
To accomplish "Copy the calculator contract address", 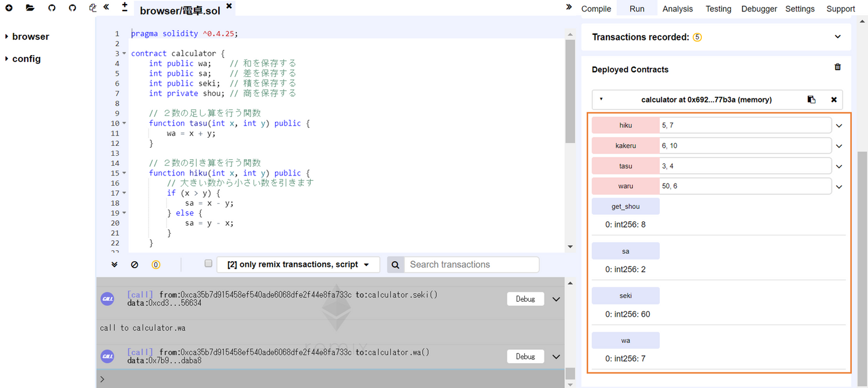I will coord(811,100).
